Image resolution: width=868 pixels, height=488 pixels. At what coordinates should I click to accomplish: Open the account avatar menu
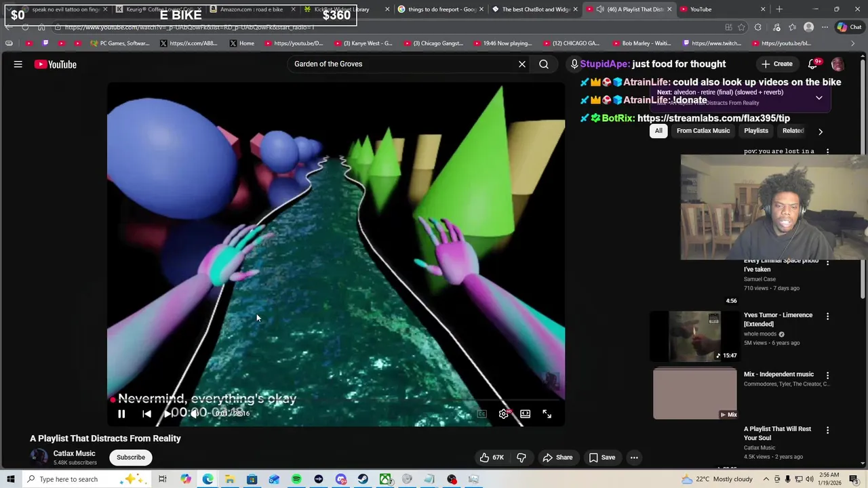(837, 64)
